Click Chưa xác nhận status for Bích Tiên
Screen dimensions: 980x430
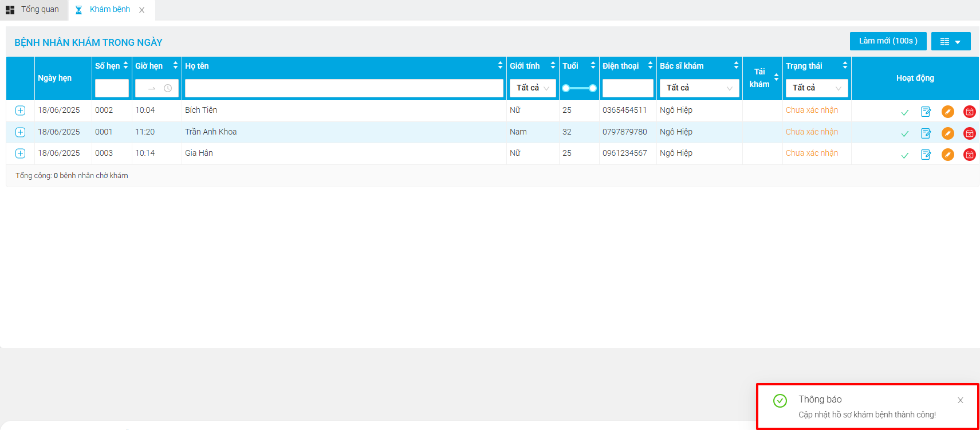(812, 111)
